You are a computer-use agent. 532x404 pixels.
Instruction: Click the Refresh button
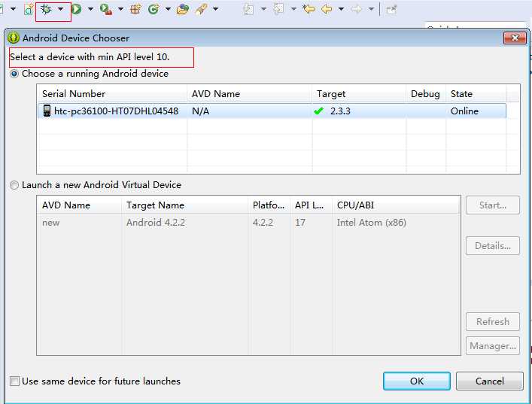[x=493, y=321]
